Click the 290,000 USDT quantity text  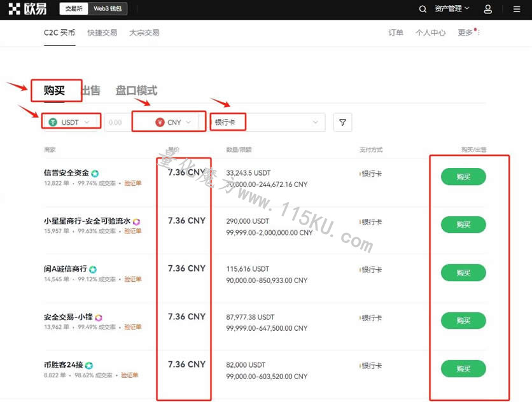coord(248,221)
